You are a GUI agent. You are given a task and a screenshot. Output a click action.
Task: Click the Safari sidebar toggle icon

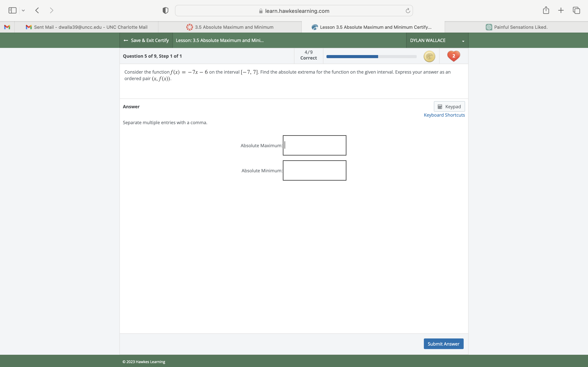tap(12, 10)
